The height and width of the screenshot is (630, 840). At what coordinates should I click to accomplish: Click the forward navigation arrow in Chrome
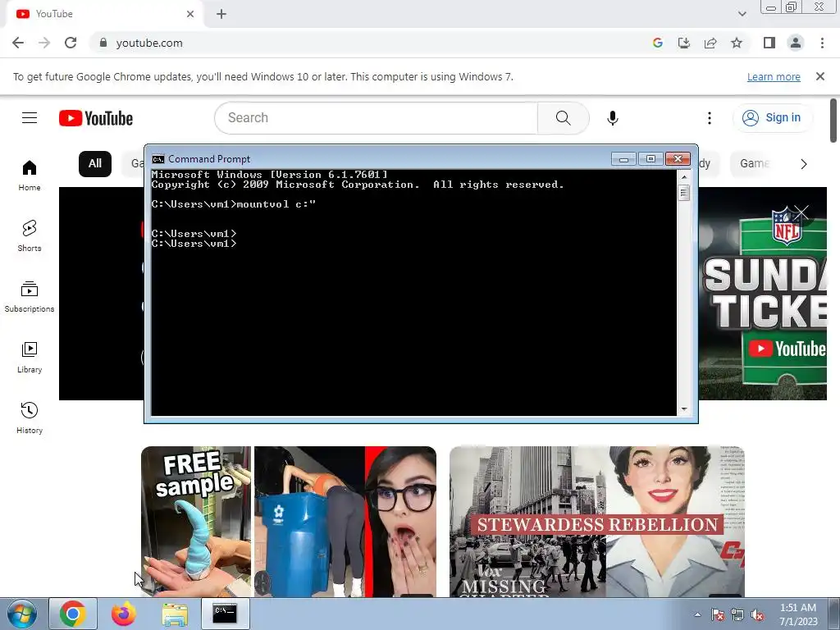pos(44,43)
